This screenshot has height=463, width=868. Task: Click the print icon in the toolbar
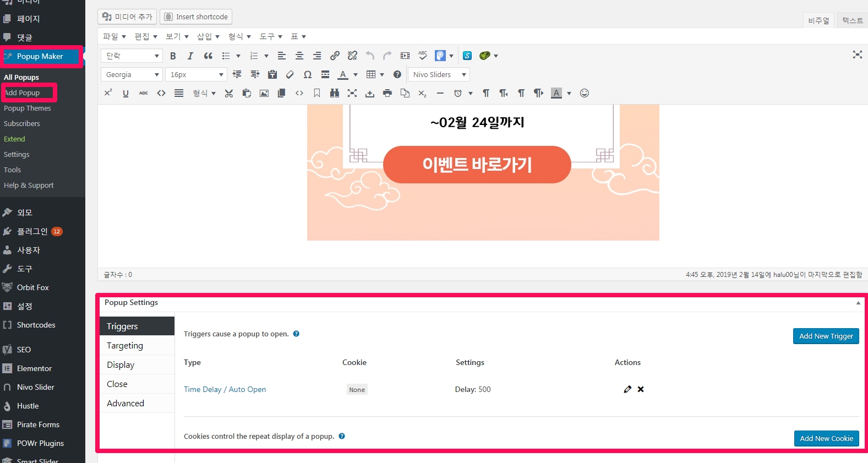coord(387,93)
